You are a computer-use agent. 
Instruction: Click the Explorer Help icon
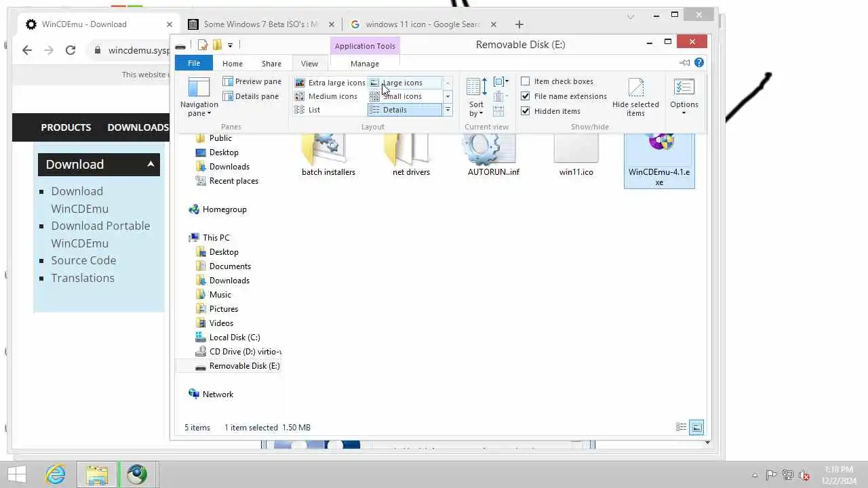pyautogui.click(x=699, y=63)
